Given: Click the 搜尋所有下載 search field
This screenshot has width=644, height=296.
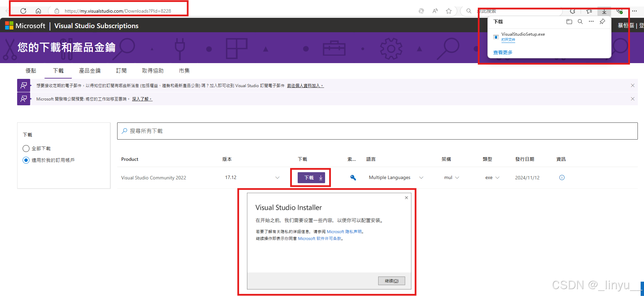Looking at the screenshot, I should pos(377,131).
